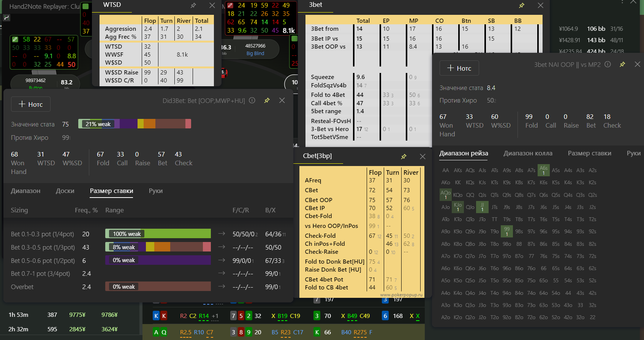Screen dimensions: 644x340
Task: Click the Sizing column header
Action: (19, 210)
